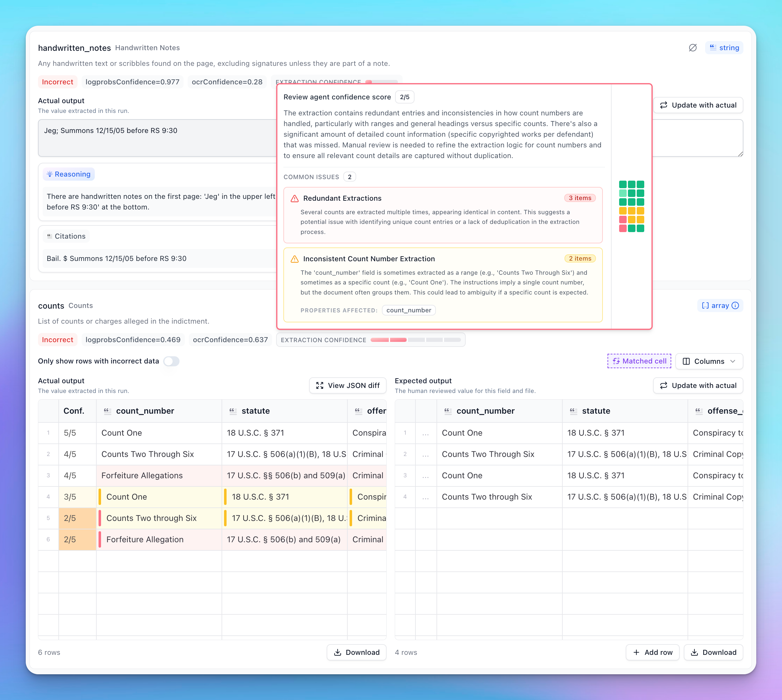Click Add row button
The image size is (782, 700).
(x=652, y=652)
